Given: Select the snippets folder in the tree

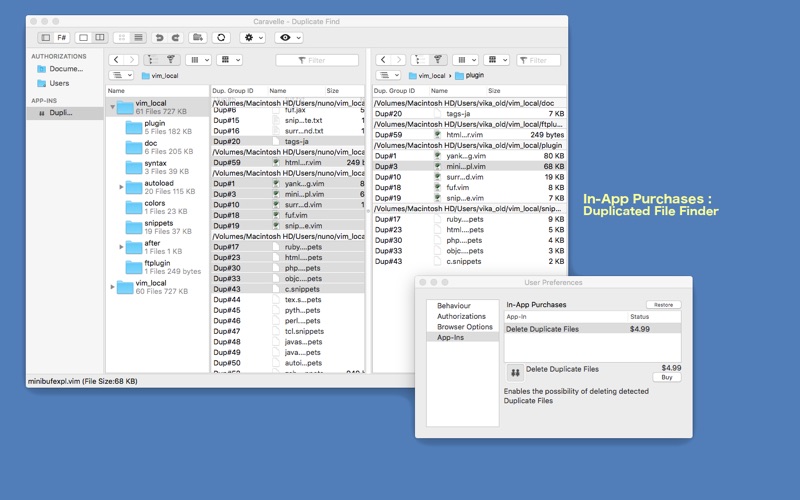Looking at the screenshot, I should click(x=158, y=223).
